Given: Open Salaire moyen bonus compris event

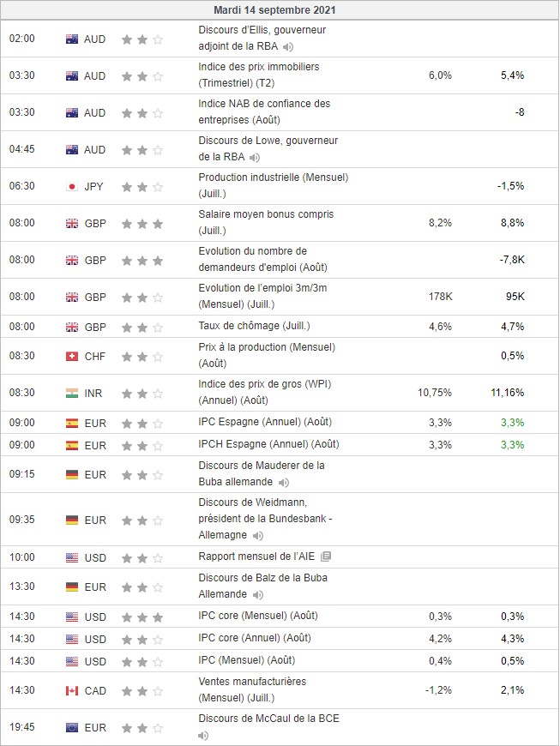Looking at the screenshot, I should click(x=266, y=214).
